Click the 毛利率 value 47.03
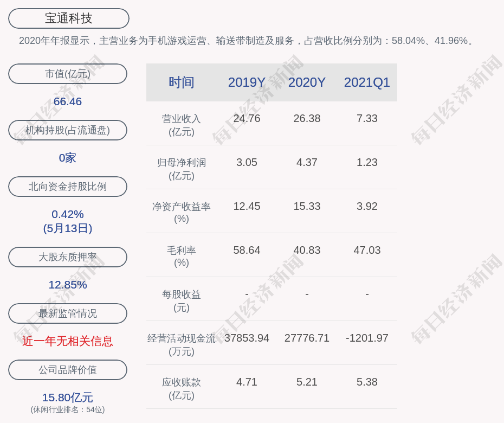 (367, 250)
